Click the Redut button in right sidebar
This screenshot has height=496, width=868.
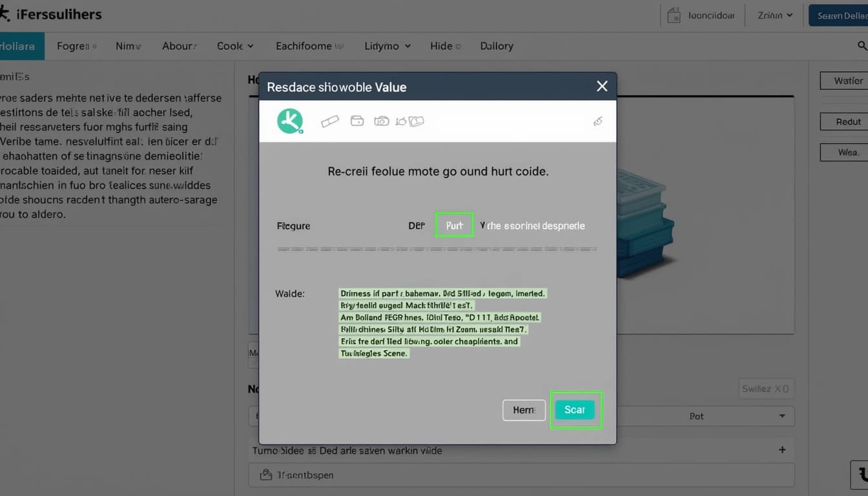(x=847, y=121)
